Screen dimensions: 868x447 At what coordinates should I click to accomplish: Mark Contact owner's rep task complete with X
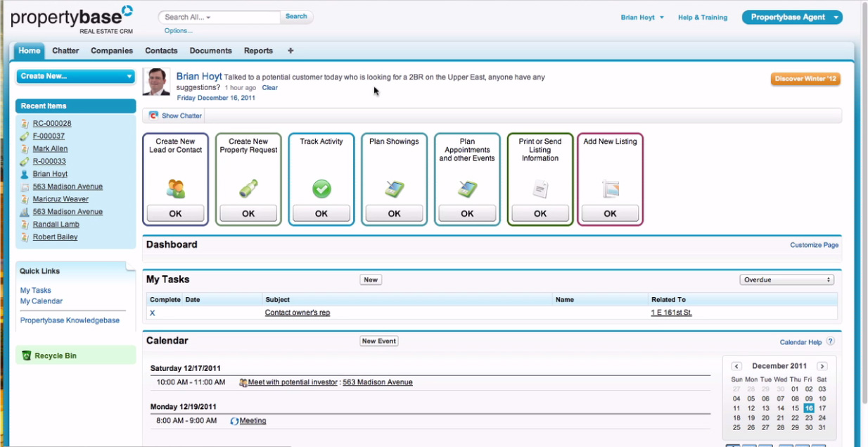click(x=153, y=313)
